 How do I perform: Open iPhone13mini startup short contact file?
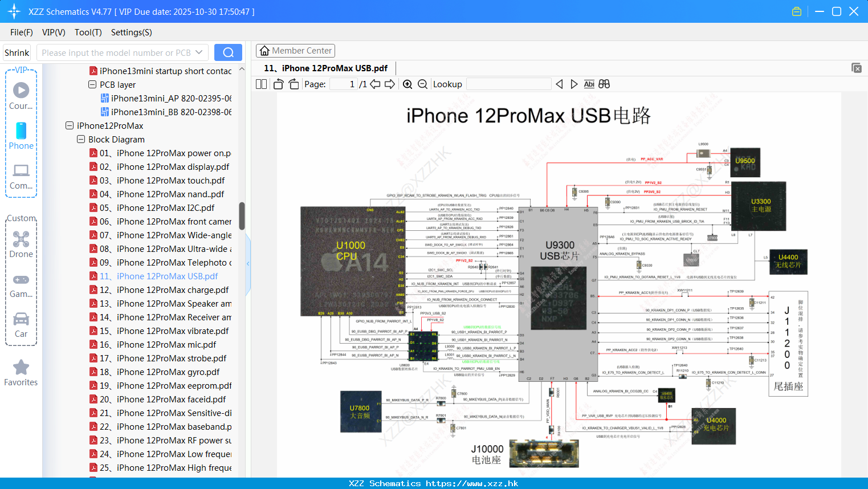(160, 71)
